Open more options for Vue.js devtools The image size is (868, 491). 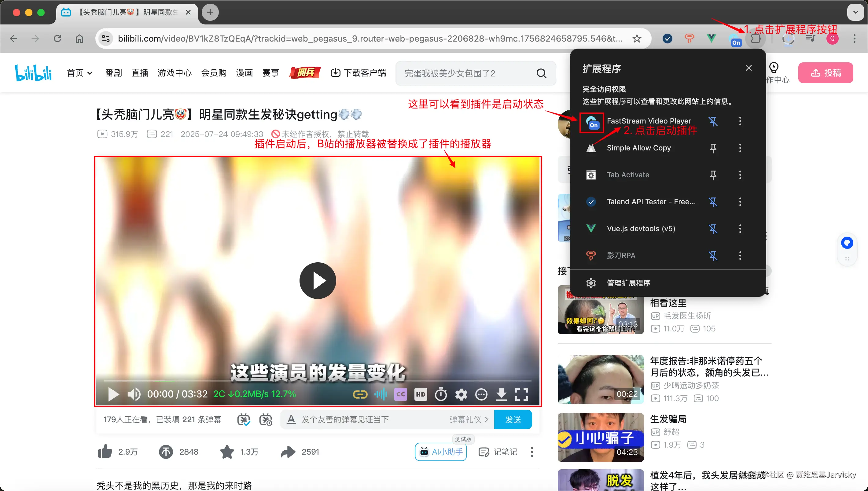point(740,229)
